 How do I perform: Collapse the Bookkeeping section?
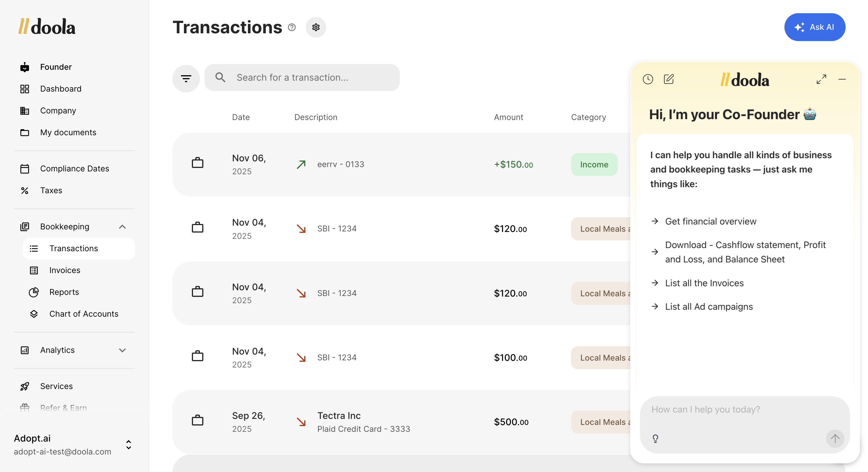122,227
